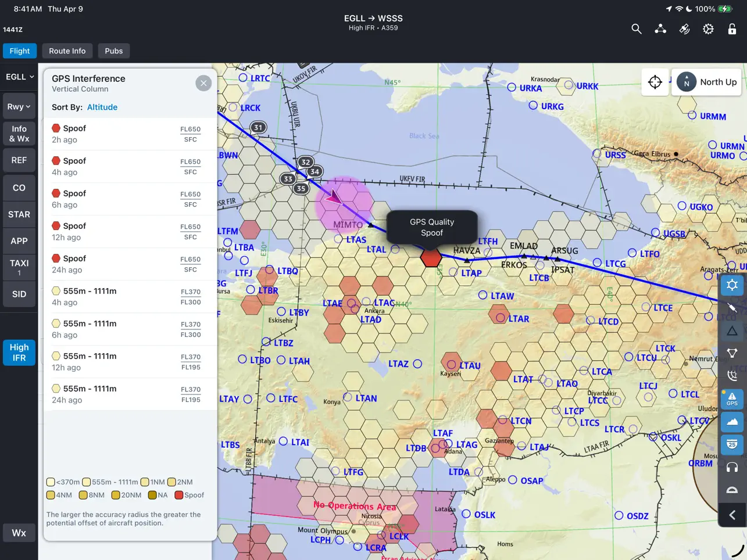Open the SID charts button
Viewport: 747px width, 560px height.
coord(19,294)
